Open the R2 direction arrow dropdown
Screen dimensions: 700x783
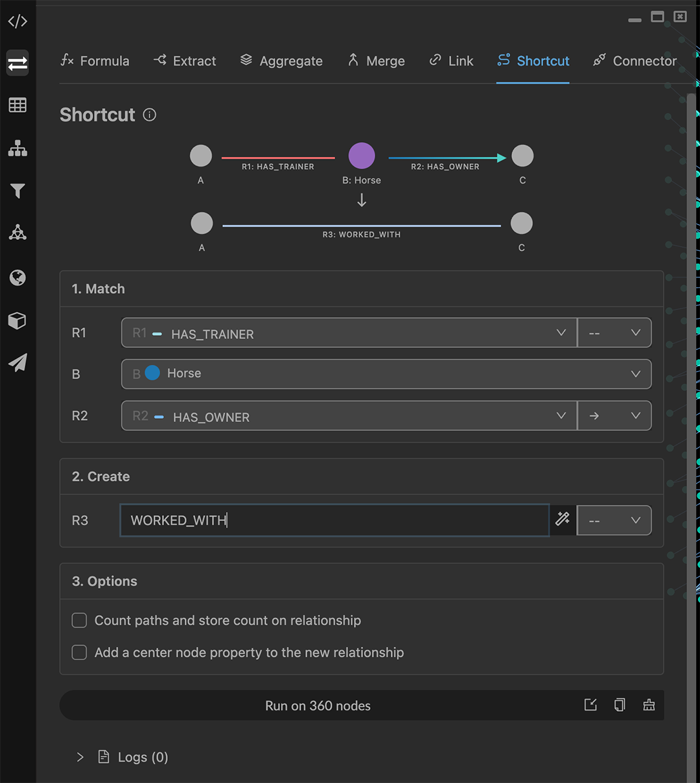point(614,416)
